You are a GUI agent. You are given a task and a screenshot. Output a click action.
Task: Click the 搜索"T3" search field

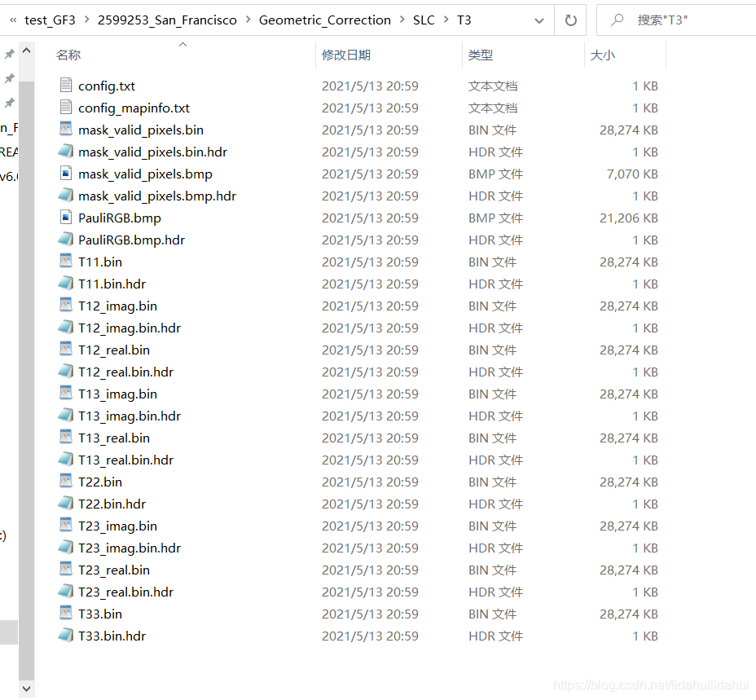676,20
